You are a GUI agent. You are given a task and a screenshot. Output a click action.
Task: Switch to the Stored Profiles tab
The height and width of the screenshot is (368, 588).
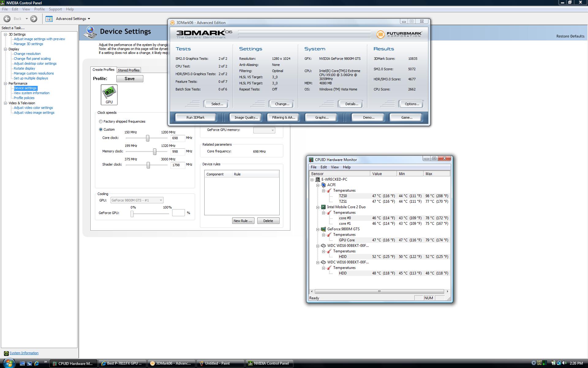point(129,70)
